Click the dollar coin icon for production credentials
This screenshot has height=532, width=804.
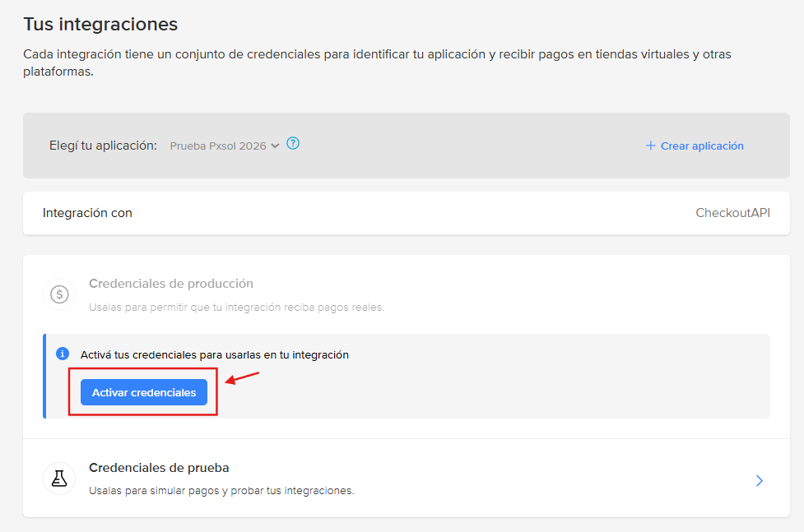59,294
